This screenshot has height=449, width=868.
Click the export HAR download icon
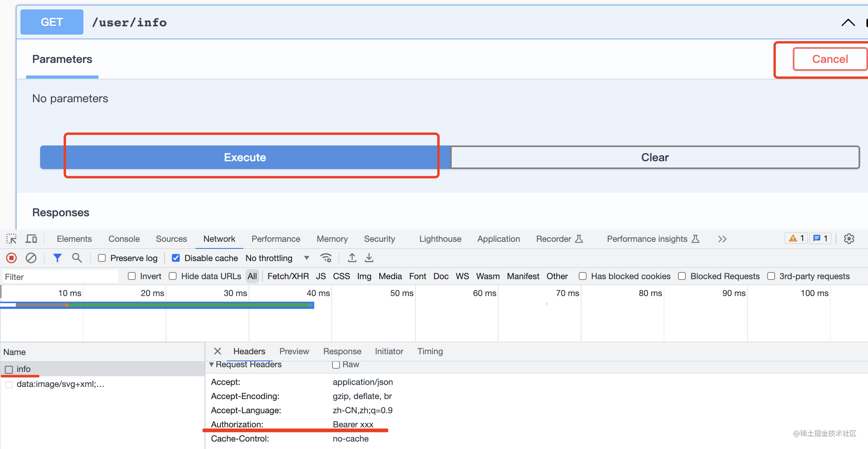pyautogui.click(x=369, y=258)
